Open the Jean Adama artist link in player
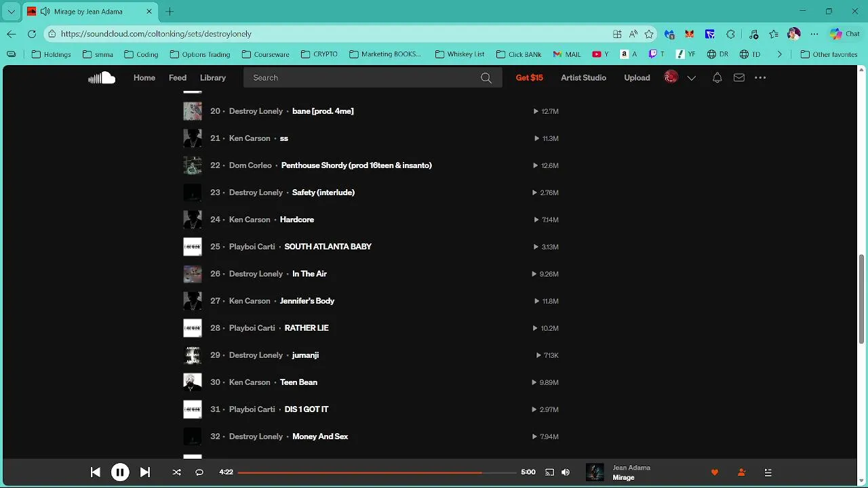The height and width of the screenshot is (488, 868). click(631, 468)
